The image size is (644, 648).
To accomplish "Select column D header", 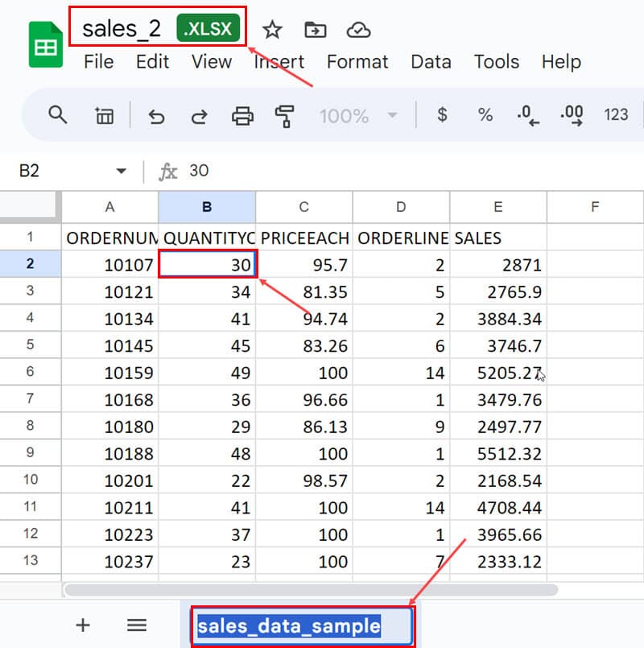I will tap(401, 207).
